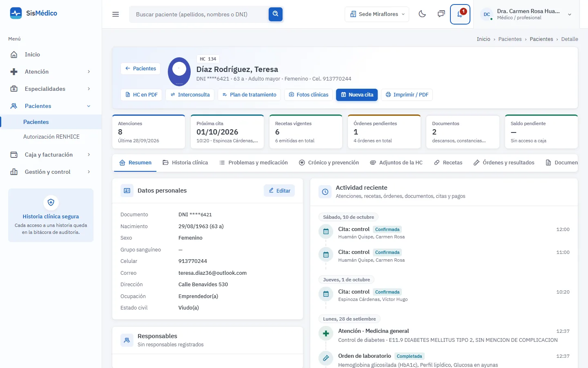
Task: Click the DC user avatar
Action: pos(487,14)
